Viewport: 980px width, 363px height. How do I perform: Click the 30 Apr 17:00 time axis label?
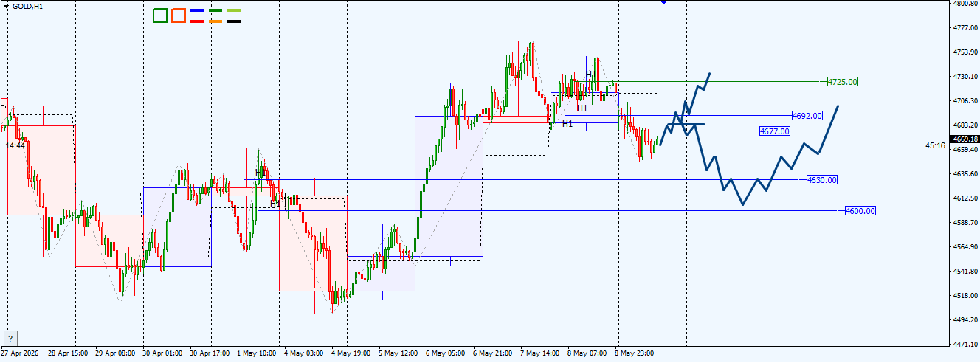210,353
